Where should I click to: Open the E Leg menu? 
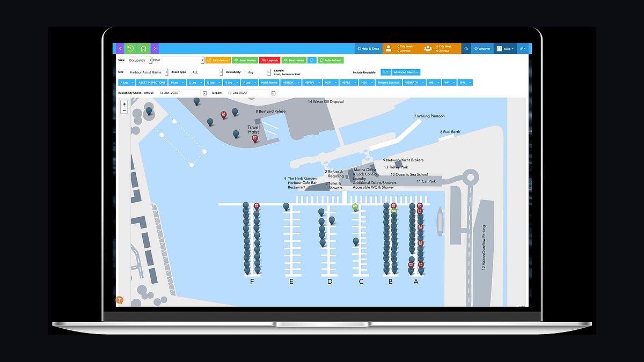pos(232,83)
